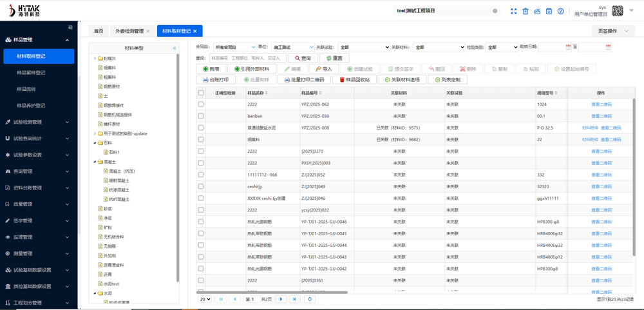Check the box for sample YPZJ2025-062
The width and height of the screenshot is (644, 310).
click(201, 104)
